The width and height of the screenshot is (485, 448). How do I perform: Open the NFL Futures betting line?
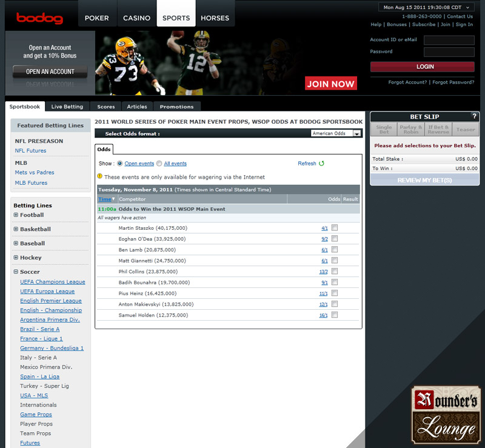[x=31, y=151]
